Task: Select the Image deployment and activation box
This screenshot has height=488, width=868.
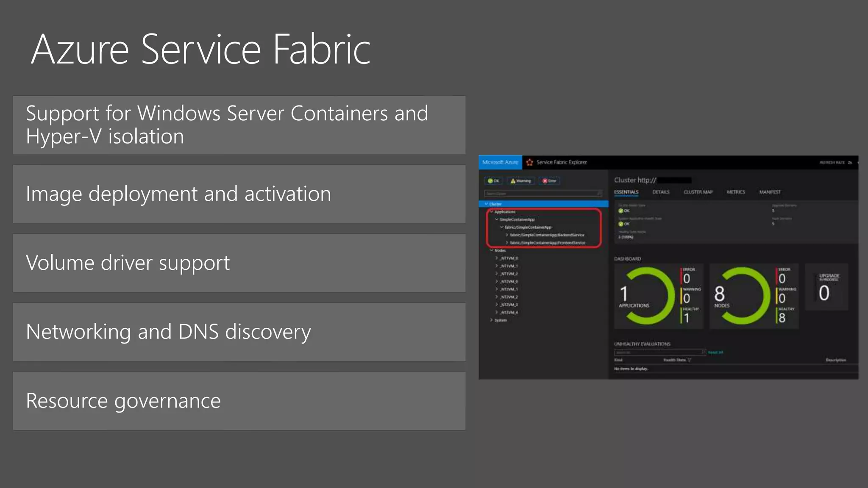Action: tap(239, 194)
